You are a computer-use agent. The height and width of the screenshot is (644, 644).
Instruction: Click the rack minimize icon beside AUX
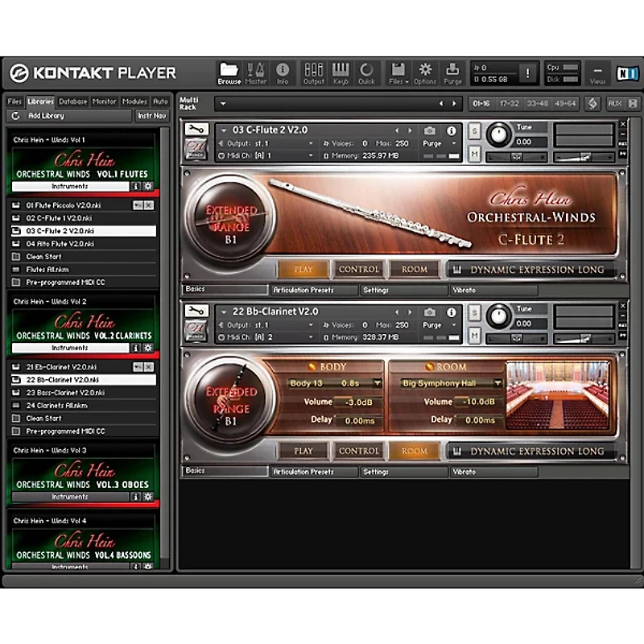pos(633,104)
